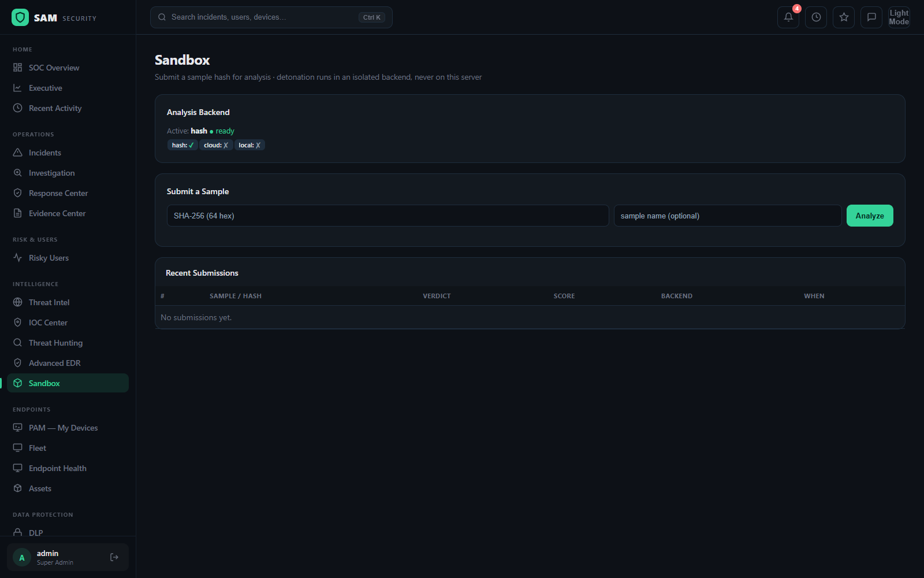Click the Threat Intel globe icon

[18, 302]
